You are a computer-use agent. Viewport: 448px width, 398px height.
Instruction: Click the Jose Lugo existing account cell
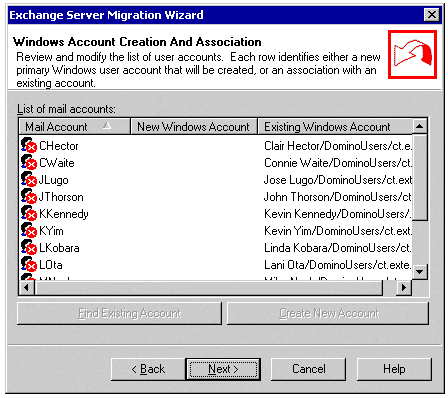coord(338,180)
